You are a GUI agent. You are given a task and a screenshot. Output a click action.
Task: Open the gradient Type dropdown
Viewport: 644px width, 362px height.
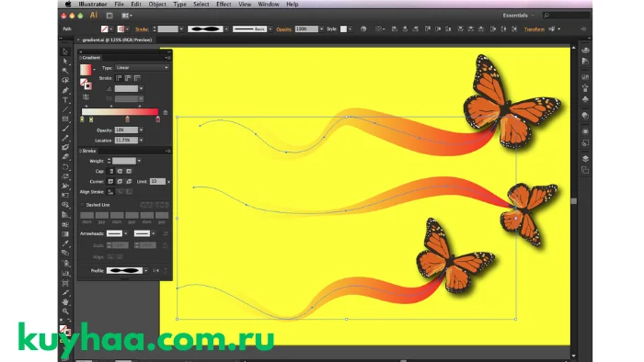point(142,68)
